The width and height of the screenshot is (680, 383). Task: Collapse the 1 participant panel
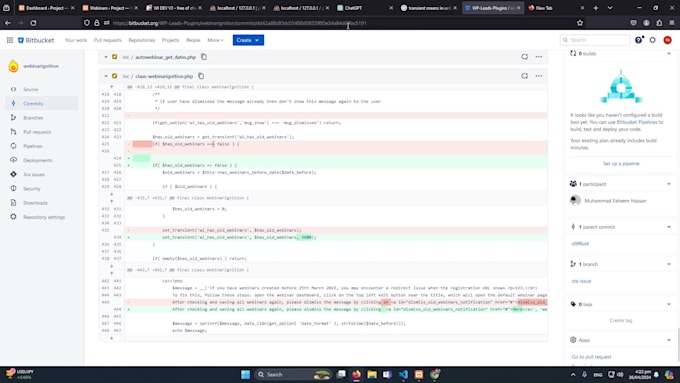668,184
